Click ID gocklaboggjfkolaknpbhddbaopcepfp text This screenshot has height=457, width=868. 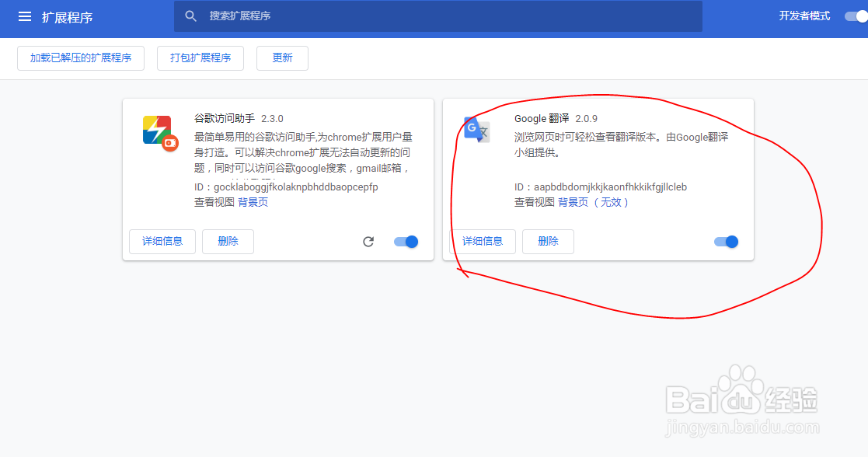tap(286, 187)
